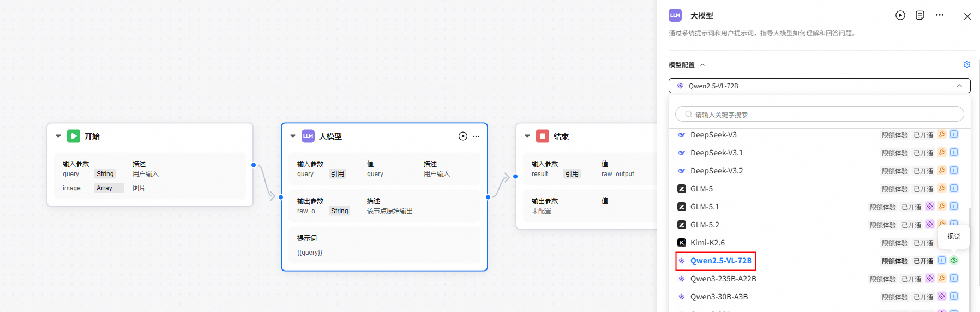Collapse the 模型配置 section
The image size is (980, 312).
pyautogui.click(x=702, y=65)
